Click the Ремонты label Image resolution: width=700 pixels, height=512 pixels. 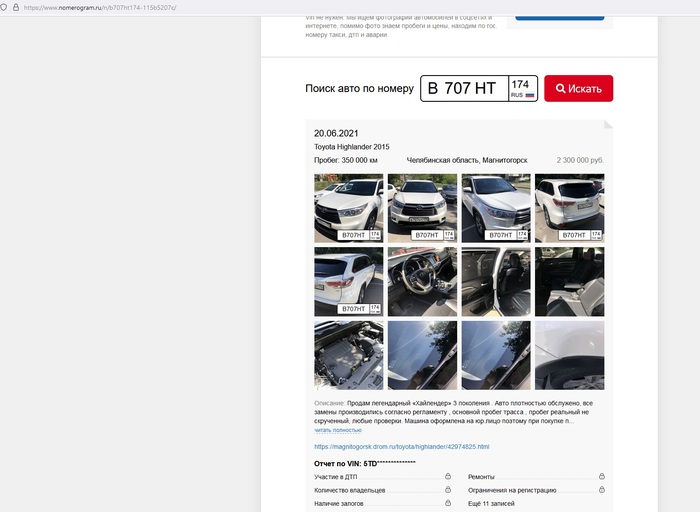481,477
